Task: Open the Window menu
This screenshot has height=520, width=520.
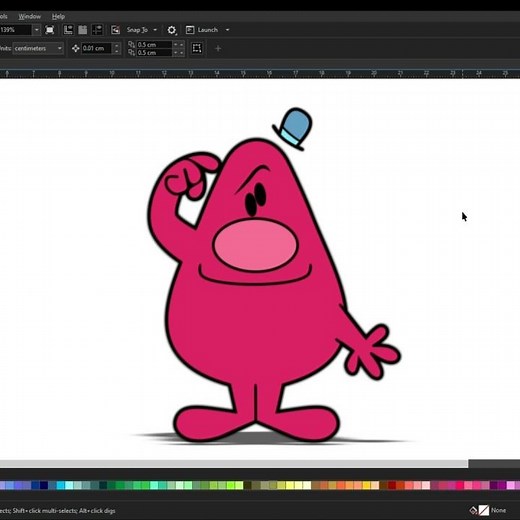Action: pos(30,16)
